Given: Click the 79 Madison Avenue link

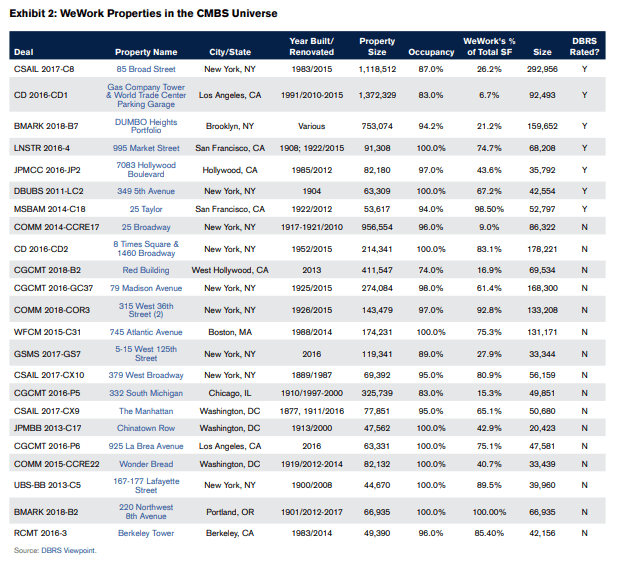Looking at the screenshot, I should [x=146, y=287].
